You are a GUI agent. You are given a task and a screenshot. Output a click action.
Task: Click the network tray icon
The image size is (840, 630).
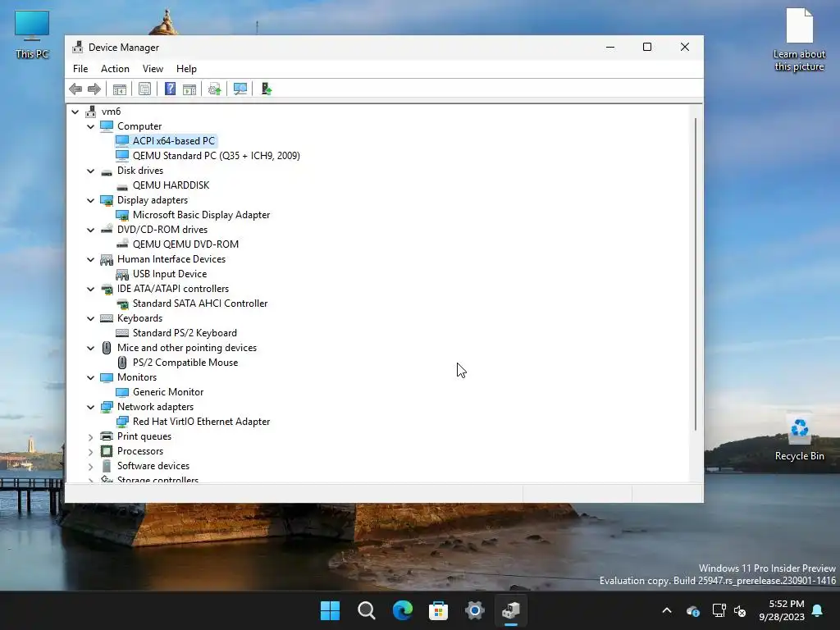click(719, 610)
